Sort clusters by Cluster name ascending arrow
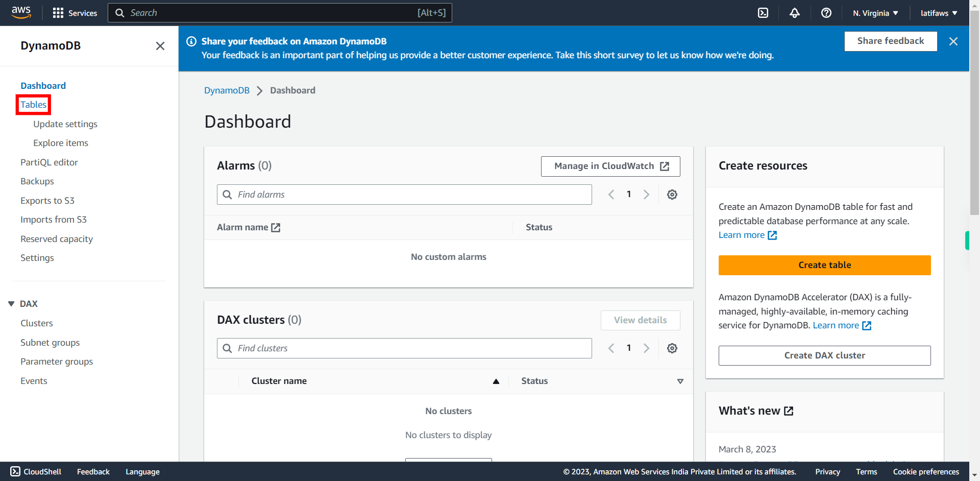The width and height of the screenshot is (980, 481). (x=496, y=381)
